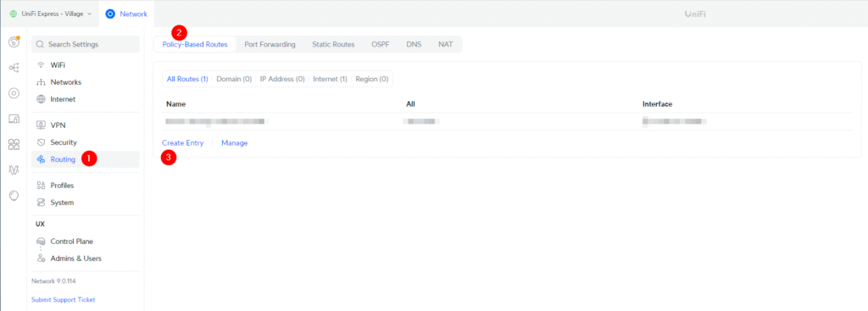The height and width of the screenshot is (311, 868).
Task: Click the All column header
Action: pos(410,104)
